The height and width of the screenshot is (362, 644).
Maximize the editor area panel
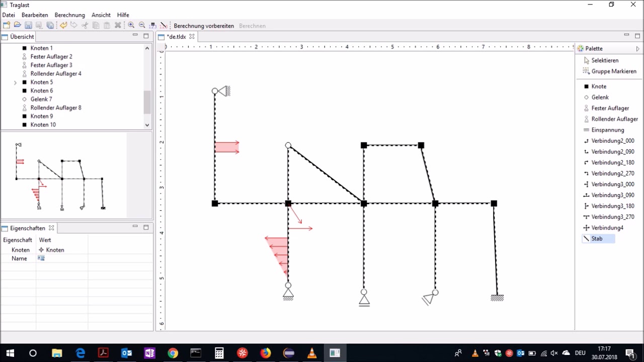pos(637,35)
